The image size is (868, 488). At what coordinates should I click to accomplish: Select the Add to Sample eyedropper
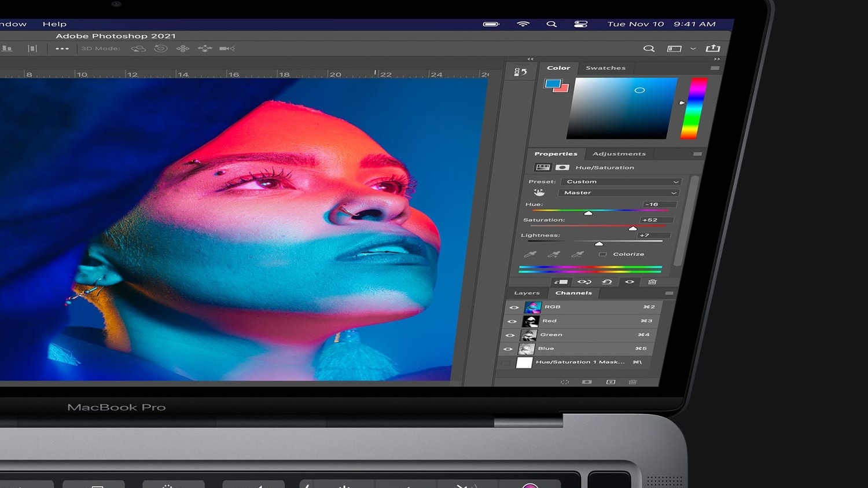(554, 254)
